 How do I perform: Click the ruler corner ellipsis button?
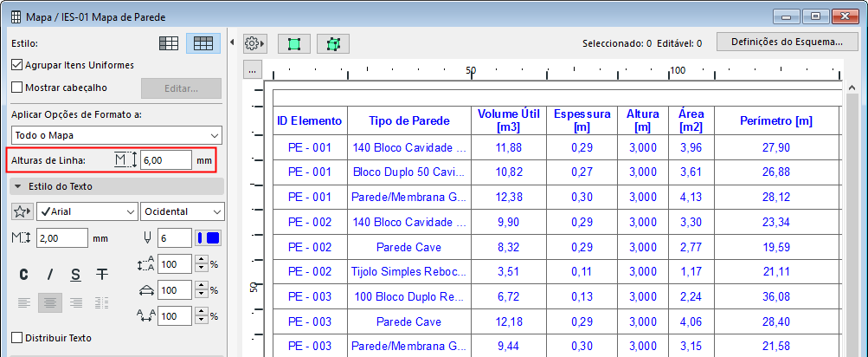[x=252, y=70]
